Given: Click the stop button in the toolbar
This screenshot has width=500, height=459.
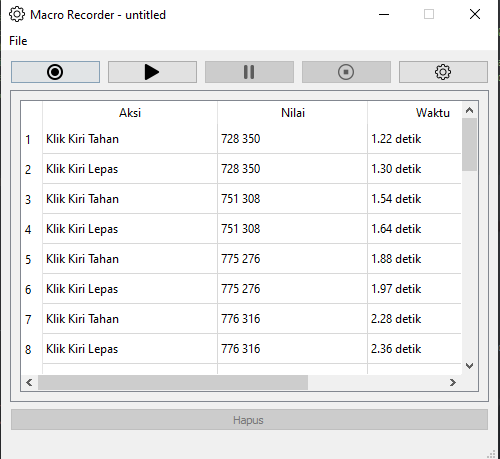Looking at the screenshot, I should (x=346, y=72).
